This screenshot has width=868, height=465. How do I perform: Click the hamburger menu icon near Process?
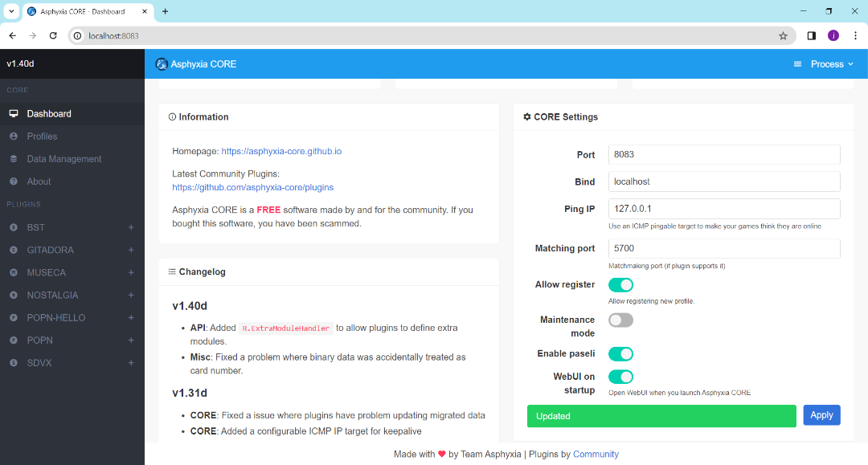796,63
